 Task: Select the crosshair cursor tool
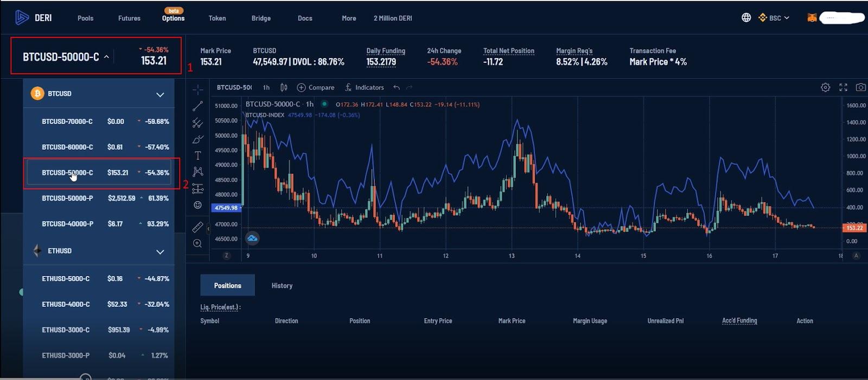(197, 89)
